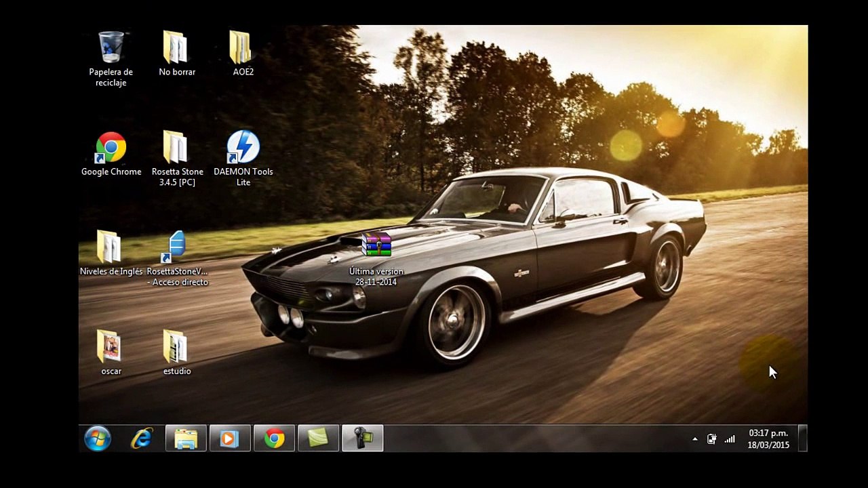Screen dimensions: 868x488
Task: Open Windows Explorer from the taskbar
Action: [x=186, y=439]
